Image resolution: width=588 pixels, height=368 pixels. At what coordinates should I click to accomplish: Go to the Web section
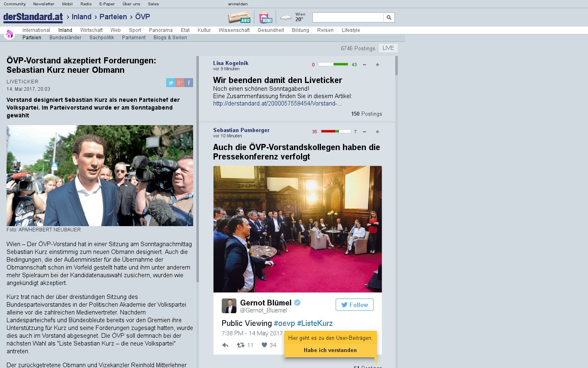(x=116, y=30)
